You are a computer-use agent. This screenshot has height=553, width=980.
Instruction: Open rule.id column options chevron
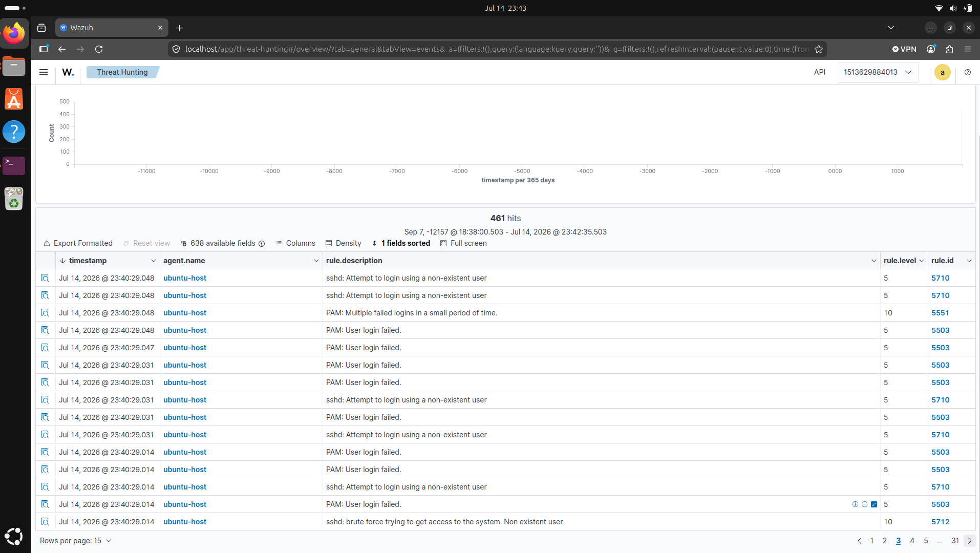(969, 261)
